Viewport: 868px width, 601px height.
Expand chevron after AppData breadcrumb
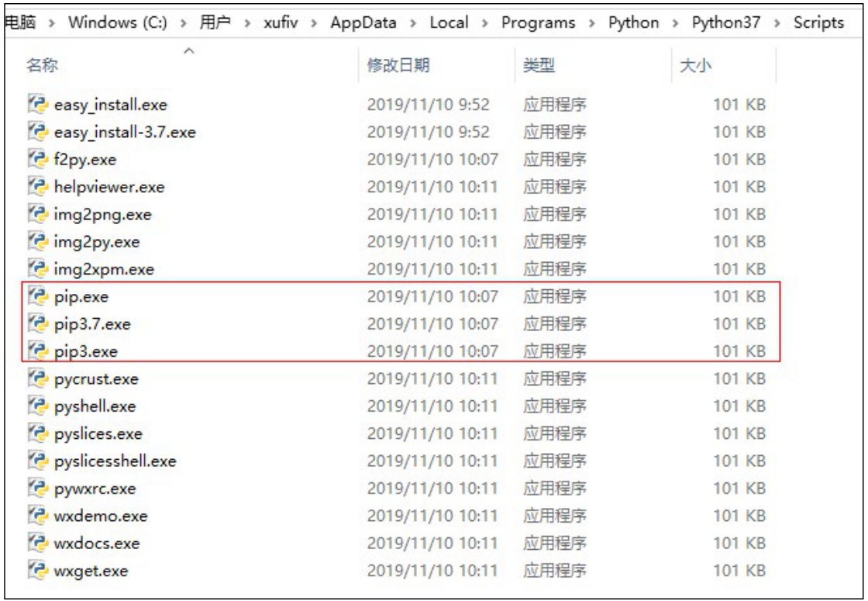point(413,23)
